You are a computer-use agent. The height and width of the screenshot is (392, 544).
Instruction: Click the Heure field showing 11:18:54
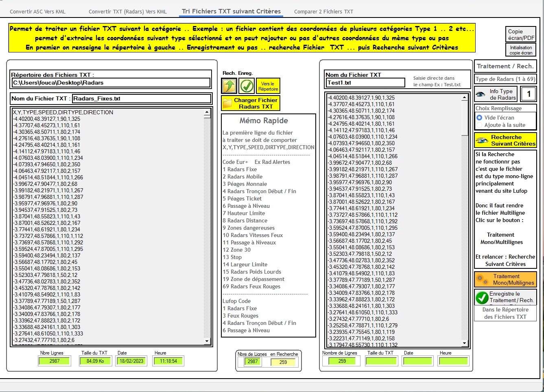tap(168, 361)
